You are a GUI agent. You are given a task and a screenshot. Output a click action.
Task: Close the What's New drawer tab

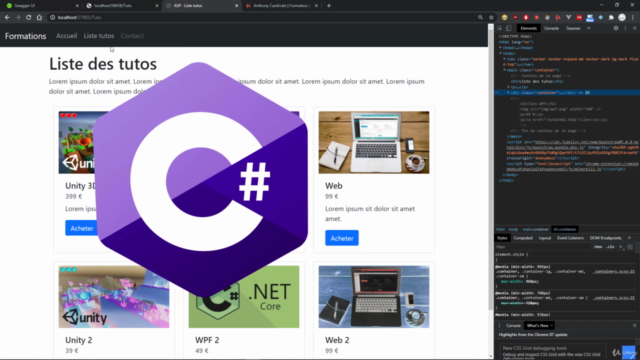[551, 326]
